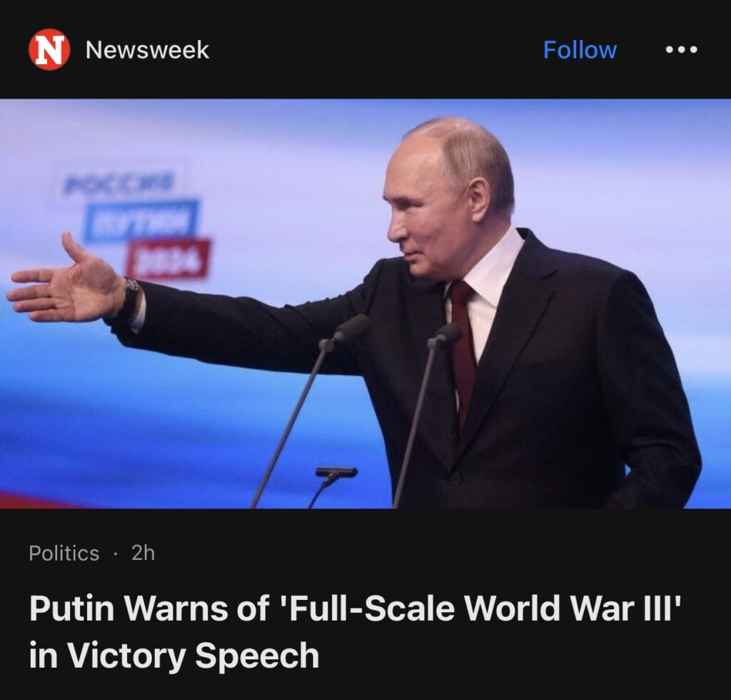The width and height of the screenshot is (731, 700).
Task: Click the blurred blue campaign banner in photo
Action: 141,220
